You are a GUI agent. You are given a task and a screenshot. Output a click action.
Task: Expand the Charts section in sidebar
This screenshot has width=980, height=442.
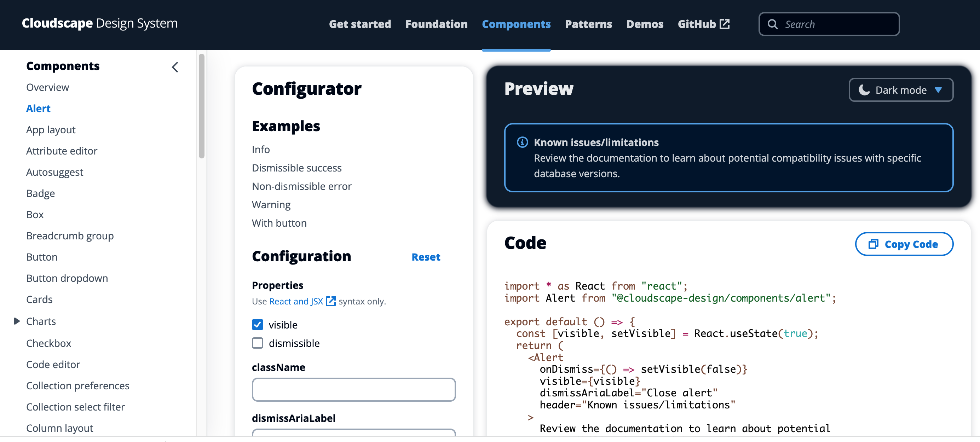(x=17, y=321)
